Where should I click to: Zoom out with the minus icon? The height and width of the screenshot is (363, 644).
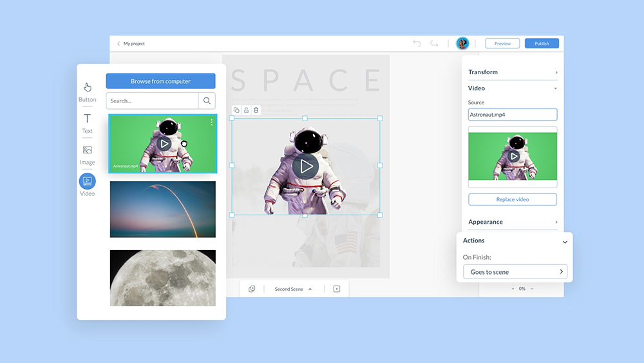coord(532,289)
